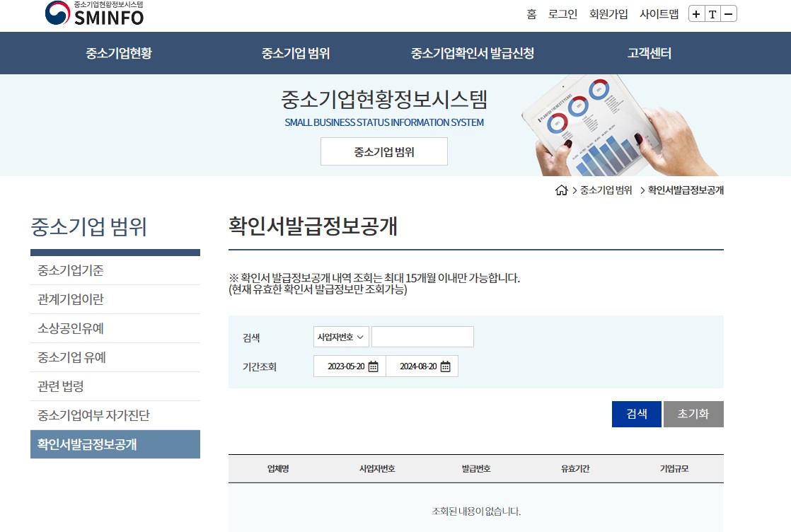Click the 중소기업 범위 banner button
This screenshot has width=791, height=532.
tap(383, 151)
